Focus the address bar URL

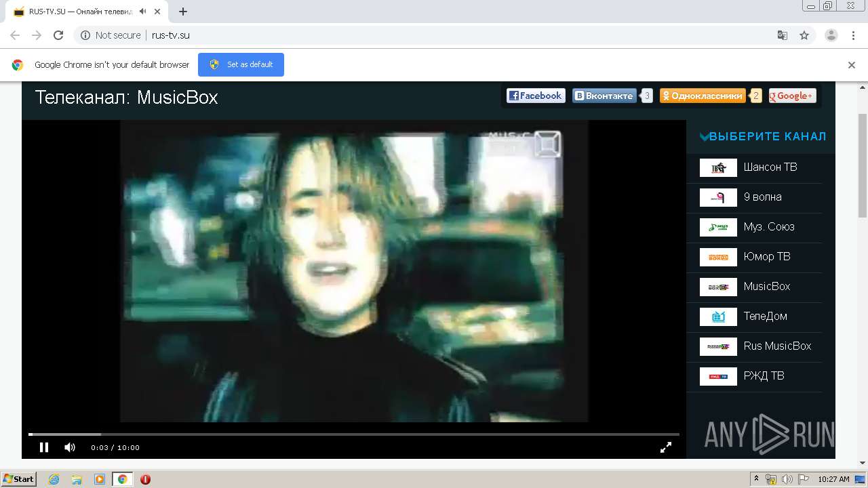(x=171, y=35)
